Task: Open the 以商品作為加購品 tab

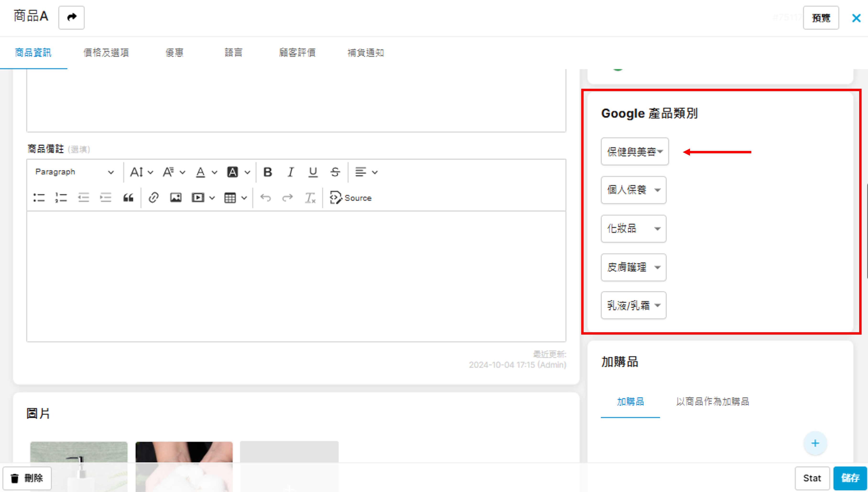Action: coord(712,401)
